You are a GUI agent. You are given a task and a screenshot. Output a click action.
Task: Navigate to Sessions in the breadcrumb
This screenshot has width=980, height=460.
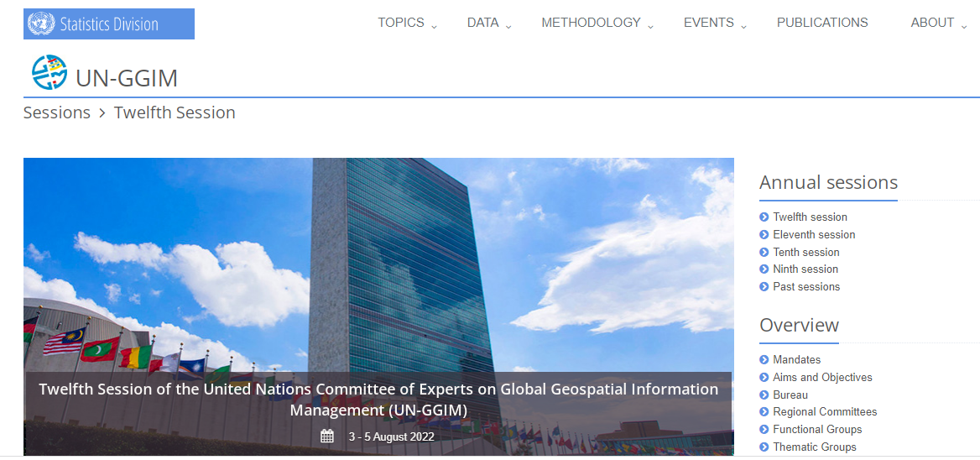(57, 112)
